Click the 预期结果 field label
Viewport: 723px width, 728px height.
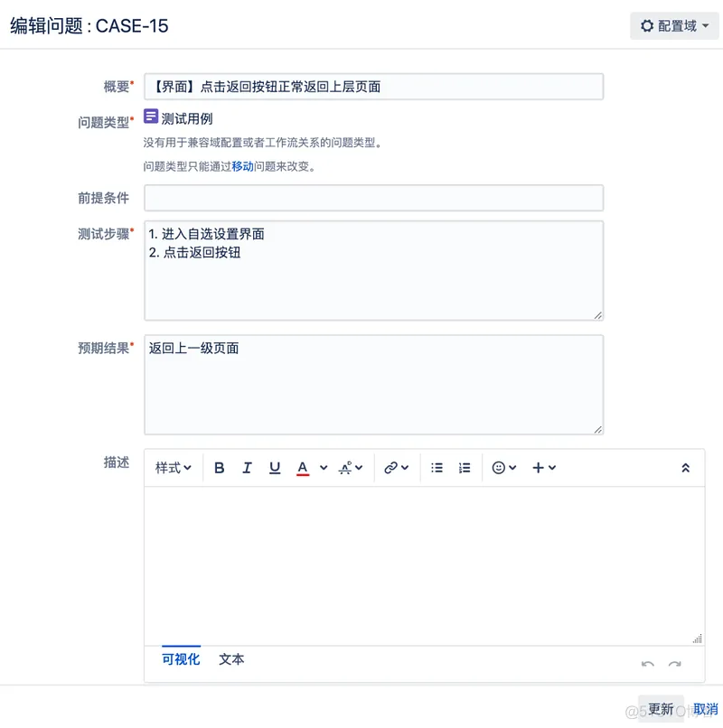pos(103,348)
